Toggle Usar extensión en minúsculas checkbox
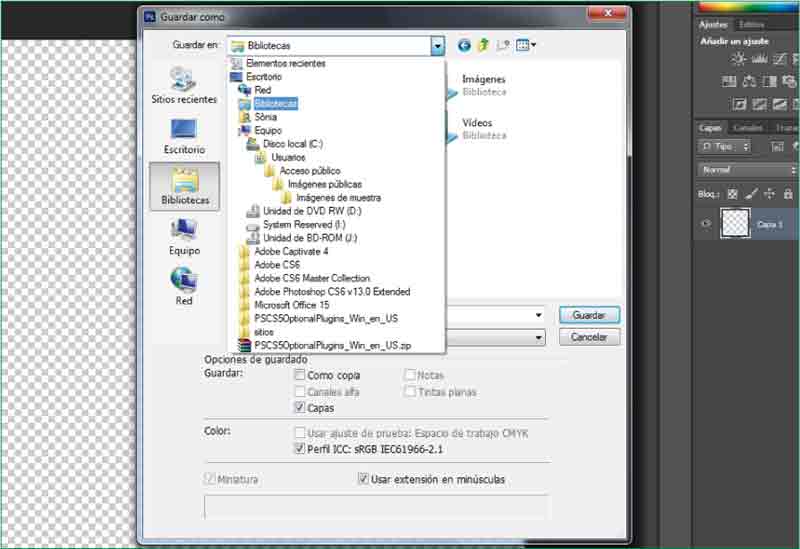The width and height of the screenshot is (800, 549). [x=363, y=479]
